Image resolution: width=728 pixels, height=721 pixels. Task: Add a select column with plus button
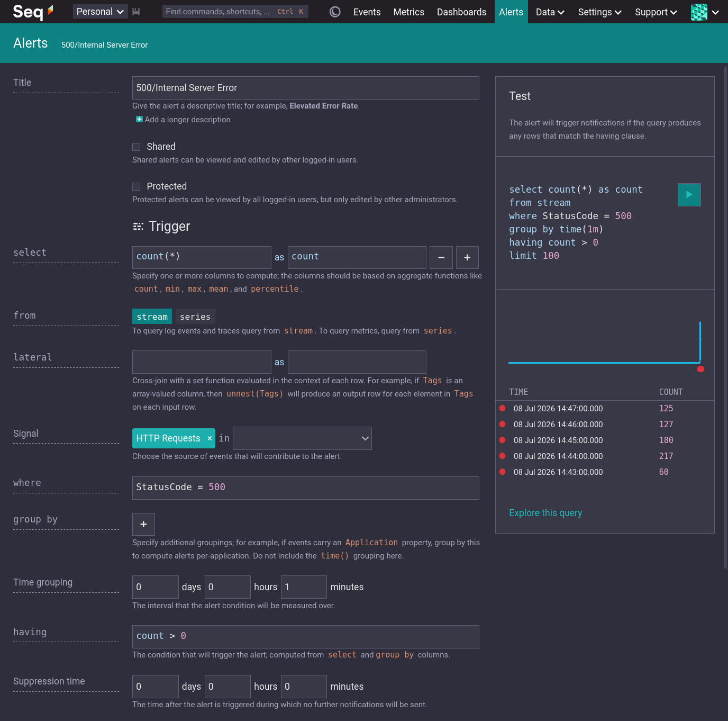click(x=467, y=257)
